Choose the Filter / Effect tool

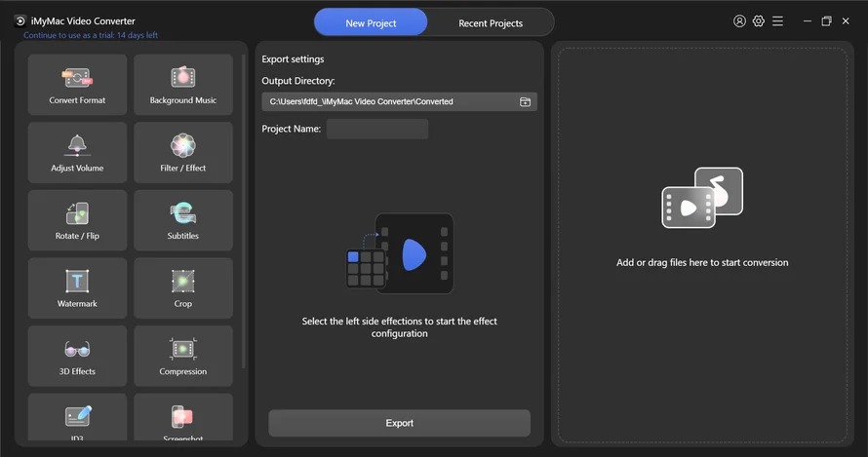(x=183, y=153)
